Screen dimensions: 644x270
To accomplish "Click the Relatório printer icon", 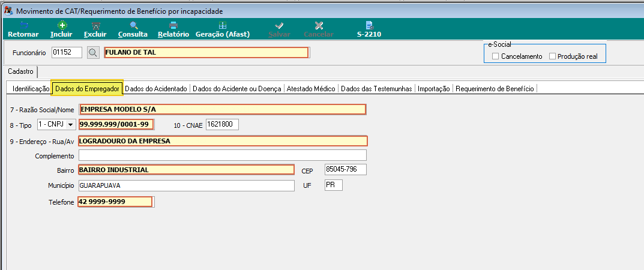I will 173,25.
